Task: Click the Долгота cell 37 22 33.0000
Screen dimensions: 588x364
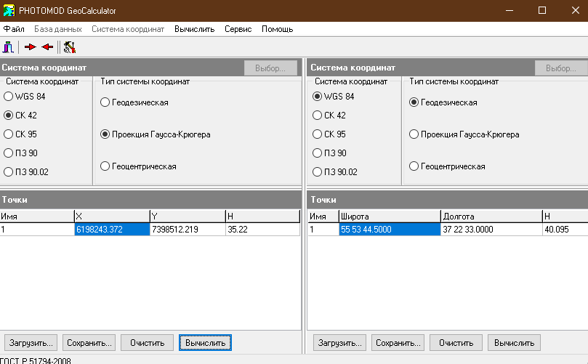Action: pyautogui.click(x=491, y=230)
